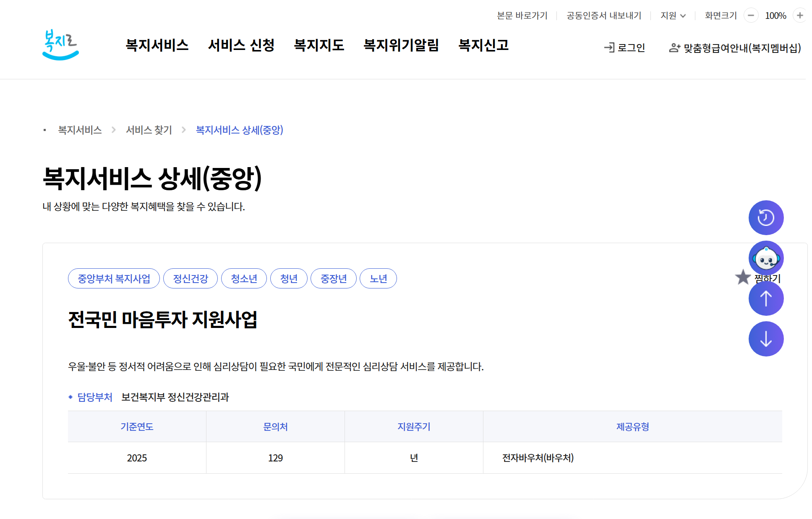Go to 서비스 찾기 breadcrumb
The width and height of the screenshot is (812, 519).
(x=149, y=130)
